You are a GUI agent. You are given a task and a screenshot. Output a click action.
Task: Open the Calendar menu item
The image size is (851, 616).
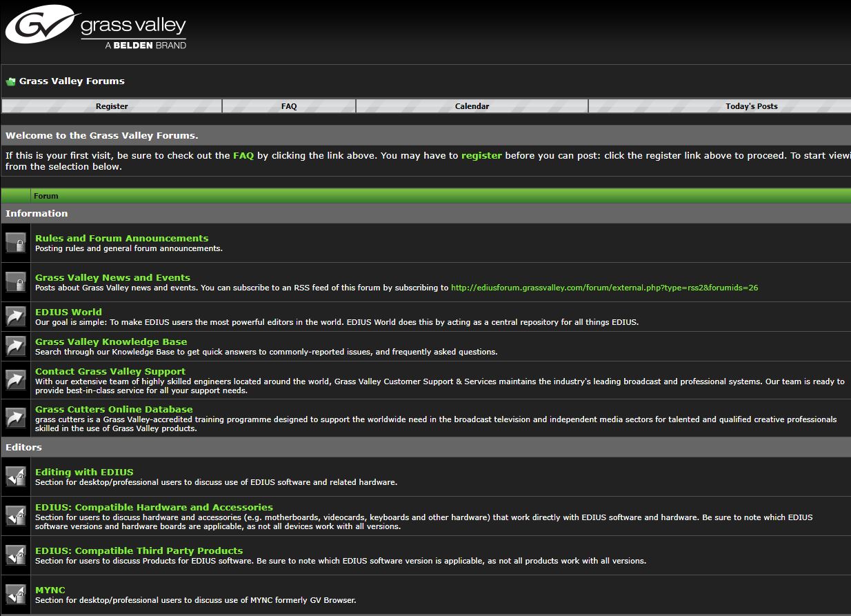[472, 106]
